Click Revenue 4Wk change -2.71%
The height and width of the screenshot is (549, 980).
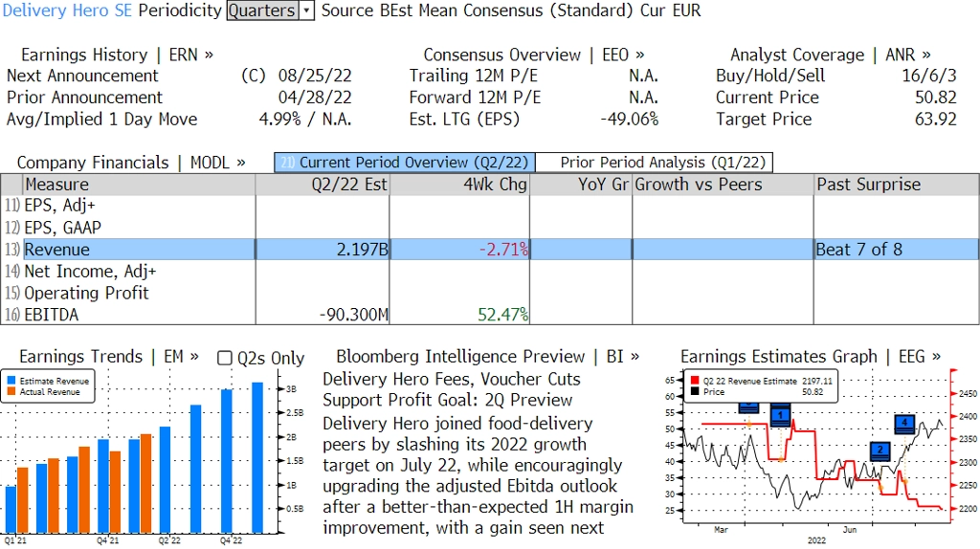click(x=503, y=250)
